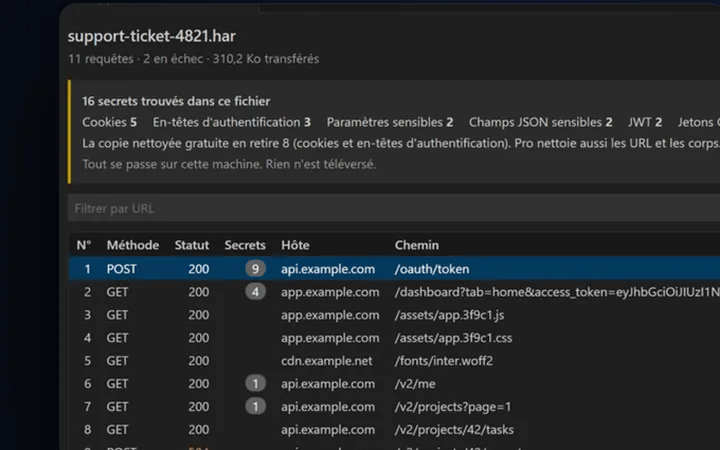This screenshot has height=450, width=720.
Task: Click the Cookies 5 category label
Action: click(109, 122)
